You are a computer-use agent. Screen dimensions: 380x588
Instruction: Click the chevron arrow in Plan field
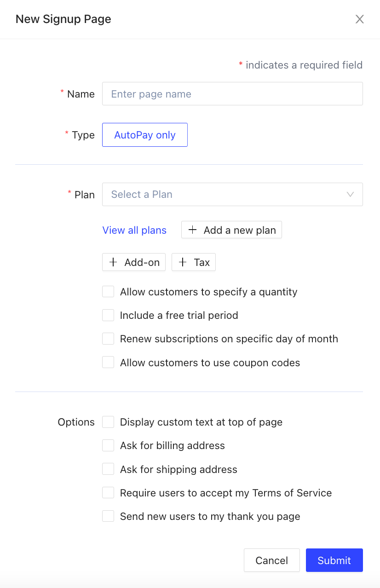350,194
